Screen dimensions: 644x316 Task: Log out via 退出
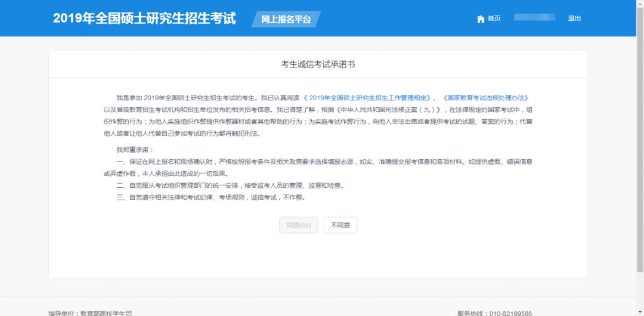click(574, 18)
